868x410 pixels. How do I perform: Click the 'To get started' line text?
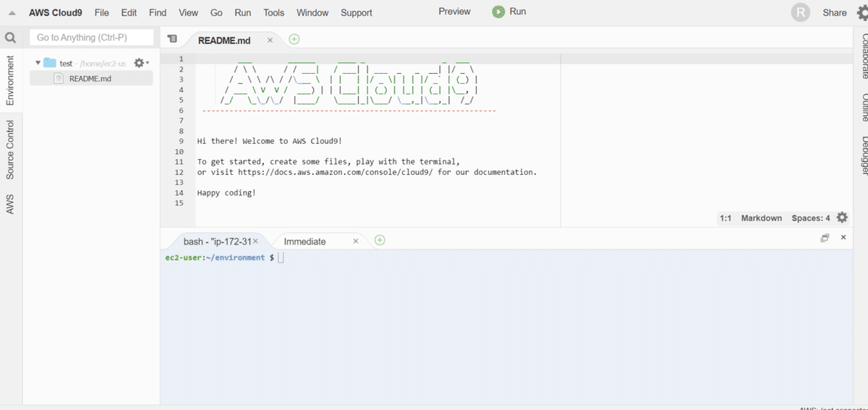328,162
